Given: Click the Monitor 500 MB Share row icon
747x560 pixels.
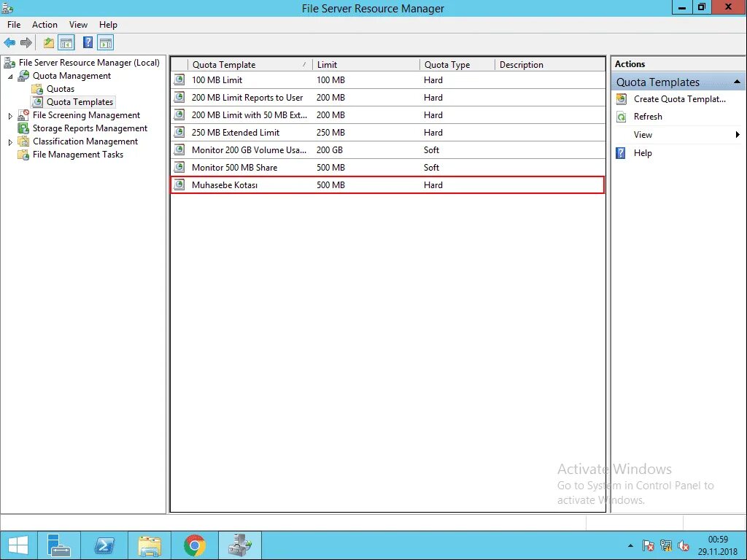Looking at the screenshot, I should pos(179,167).
